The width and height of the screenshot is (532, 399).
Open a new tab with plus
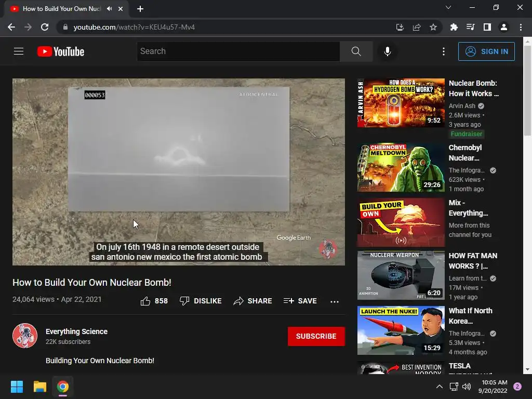click(x=140, y=9)
